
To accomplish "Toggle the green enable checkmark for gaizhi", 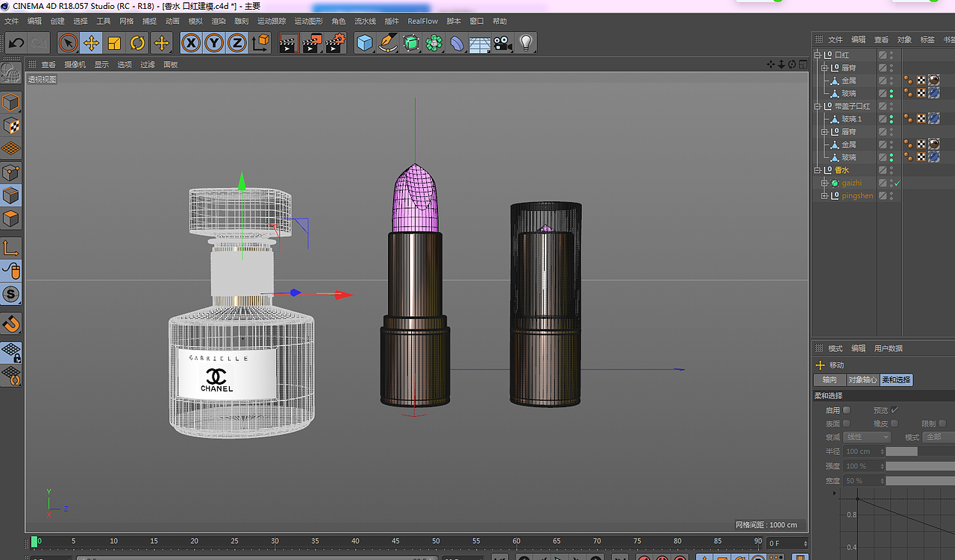I will [898, 183].
